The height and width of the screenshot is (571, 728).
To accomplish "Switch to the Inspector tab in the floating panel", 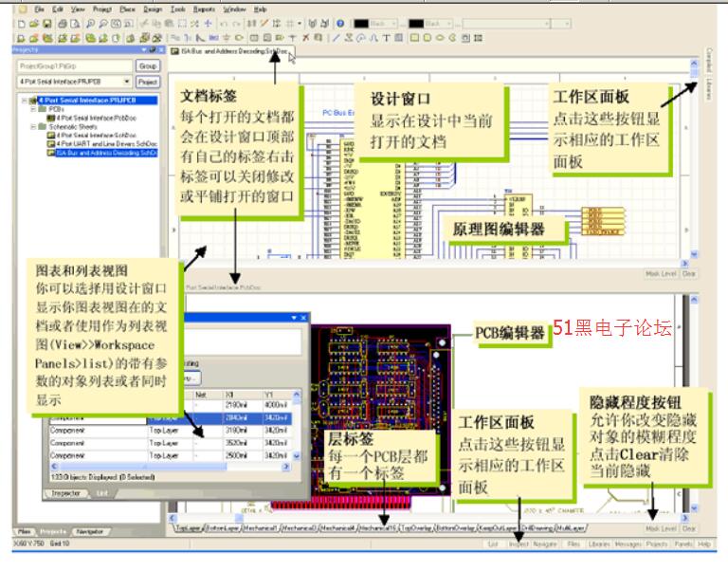I will 66,493.
